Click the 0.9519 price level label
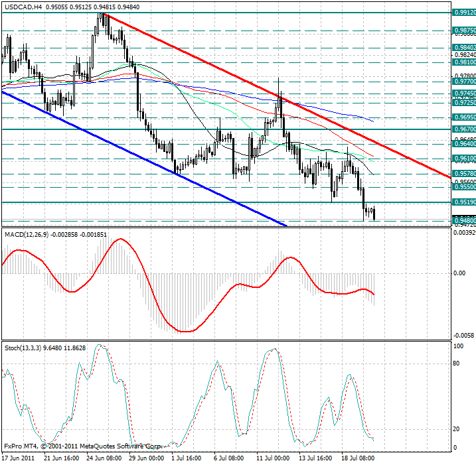Image resolution: width=476 pixels, height=463 pixels. click(x=464, y=202)
